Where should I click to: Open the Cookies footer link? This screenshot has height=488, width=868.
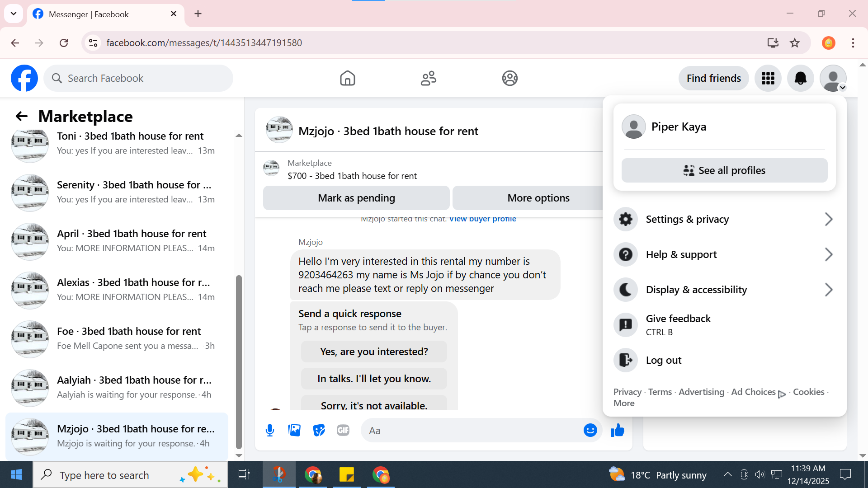click(808, 392)
